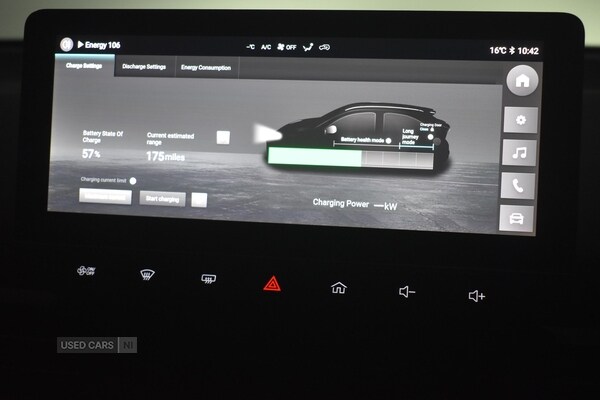Tap the green battery charge level bar

point(315,158)
